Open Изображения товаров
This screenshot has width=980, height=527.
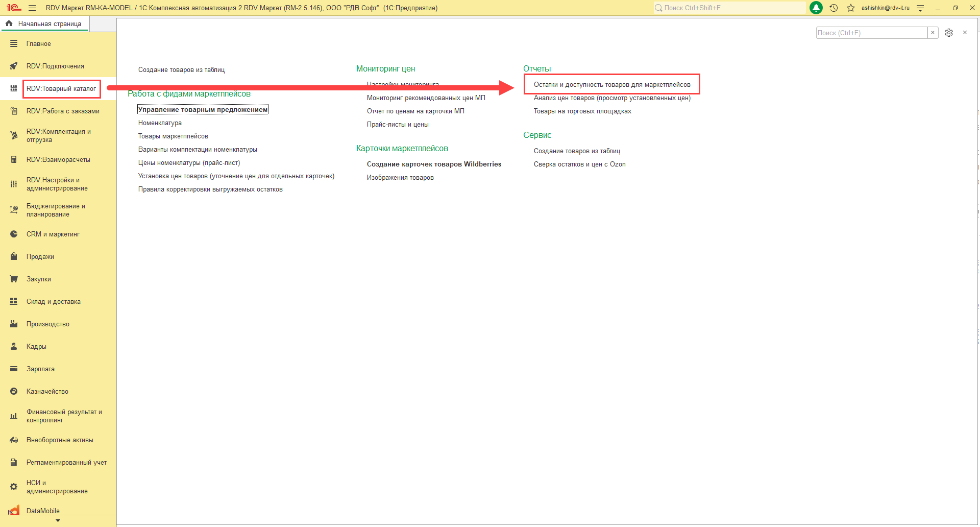pyautogui.click(x=400, y=178)
